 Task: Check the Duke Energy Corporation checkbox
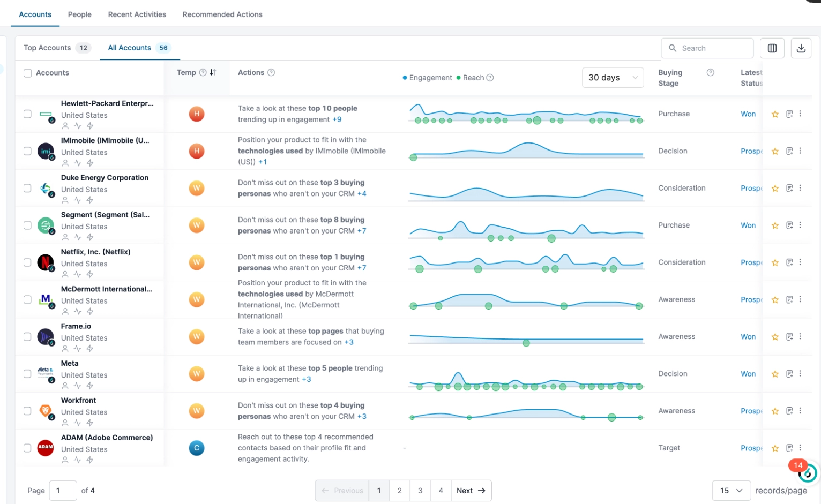tap(27, 188)
